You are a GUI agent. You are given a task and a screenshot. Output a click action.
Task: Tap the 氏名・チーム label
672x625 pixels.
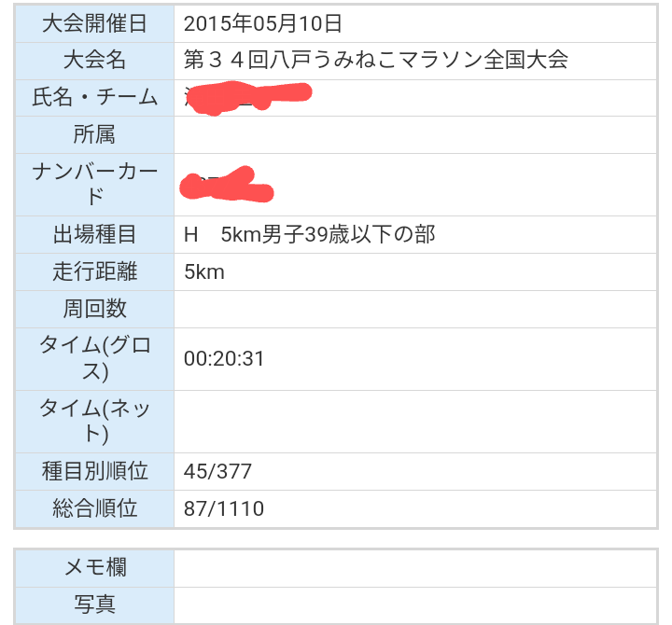(94, 98)
